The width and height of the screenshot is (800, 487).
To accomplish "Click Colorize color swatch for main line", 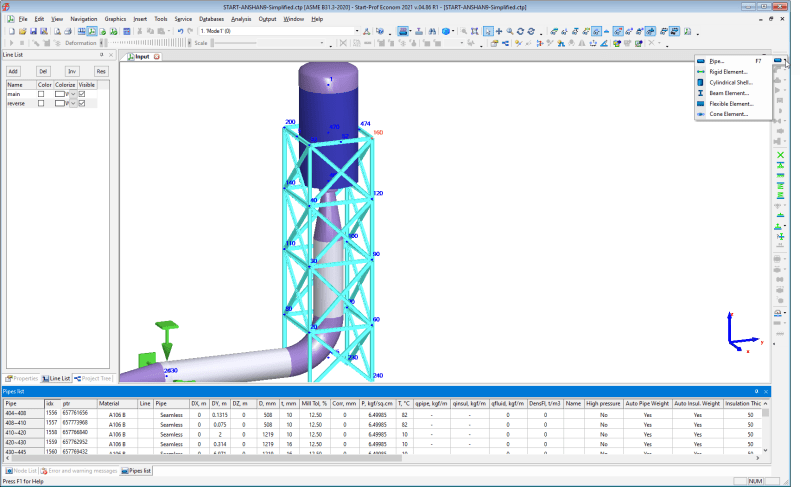I will pos(60,94).
